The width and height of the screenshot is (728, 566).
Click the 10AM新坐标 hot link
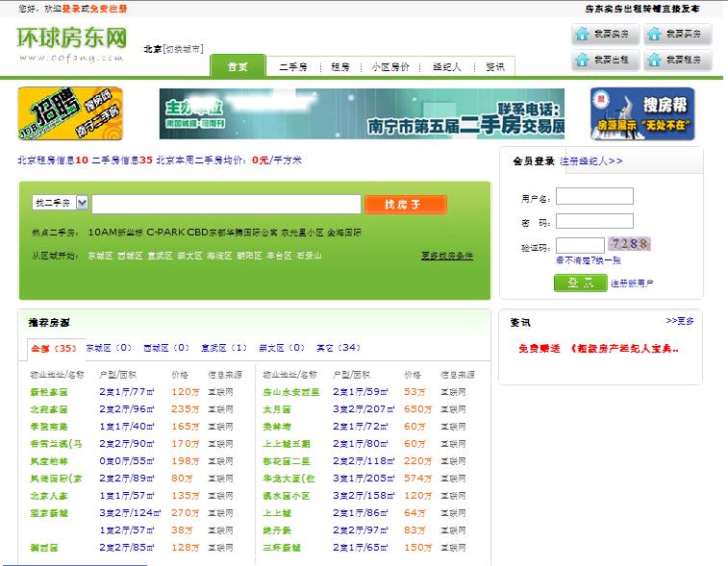115,233
